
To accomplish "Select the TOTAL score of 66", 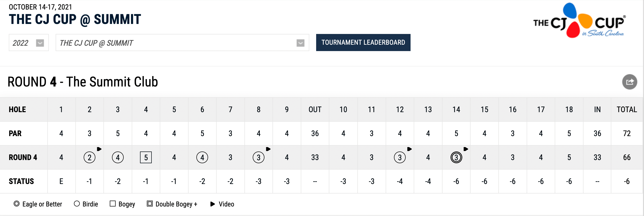I will coord(626,157).
